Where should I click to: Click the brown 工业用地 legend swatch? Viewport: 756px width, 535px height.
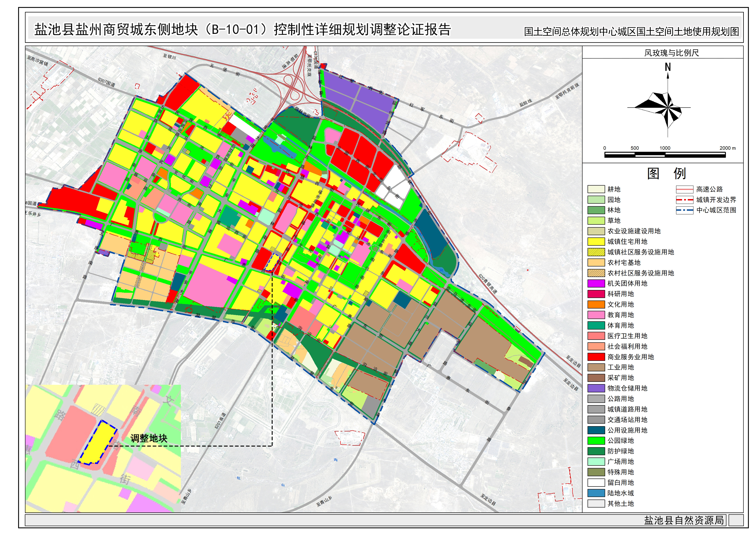[596, 367]
